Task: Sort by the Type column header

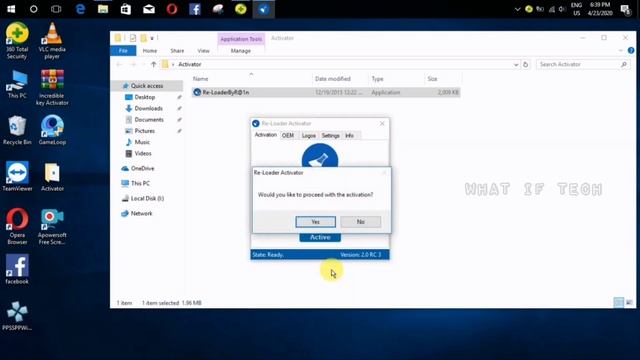Action: [x=378, y=79]
